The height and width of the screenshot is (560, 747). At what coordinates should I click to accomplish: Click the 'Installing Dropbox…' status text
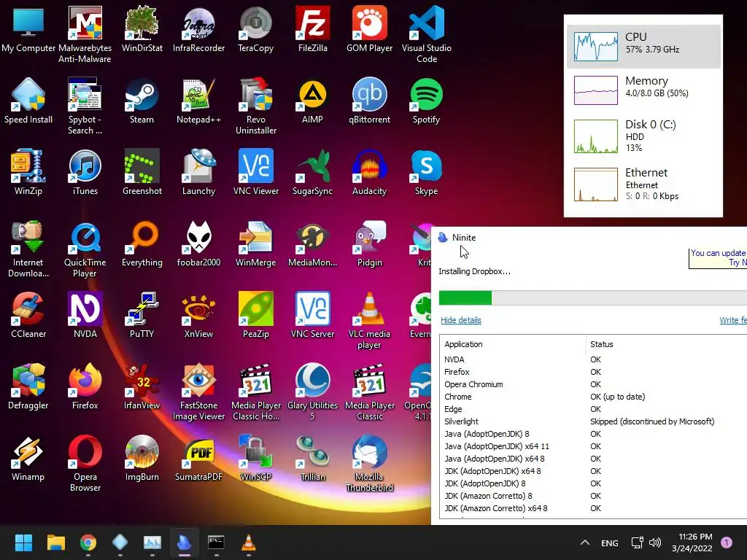point(474,271)
